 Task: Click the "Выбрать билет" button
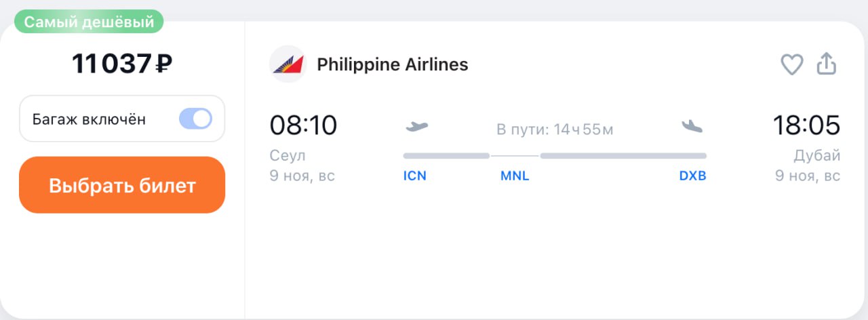pos(122,185)
